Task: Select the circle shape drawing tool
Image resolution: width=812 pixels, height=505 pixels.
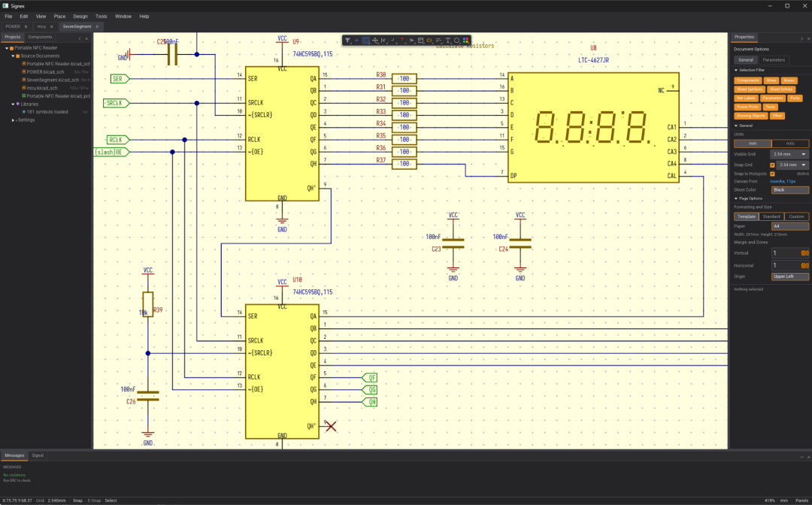Action: pyautogui.click(x=457, y=41)
